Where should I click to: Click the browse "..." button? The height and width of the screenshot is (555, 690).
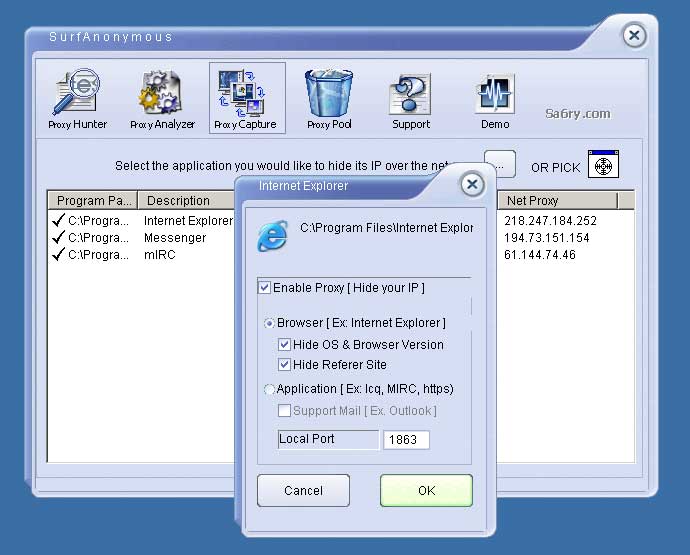click(500, 165)
